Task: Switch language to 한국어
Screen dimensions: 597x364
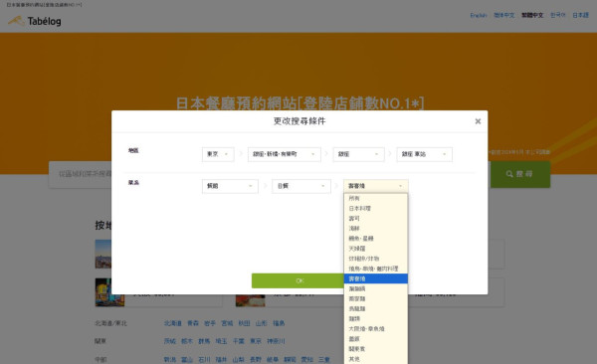Action: [558, 15]
